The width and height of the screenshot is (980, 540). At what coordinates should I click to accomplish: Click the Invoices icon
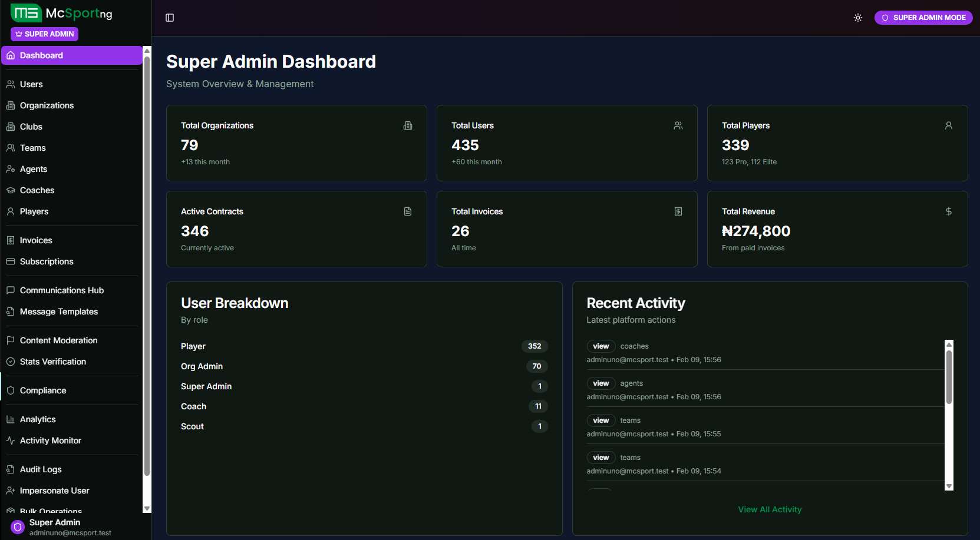click(10, 240)
